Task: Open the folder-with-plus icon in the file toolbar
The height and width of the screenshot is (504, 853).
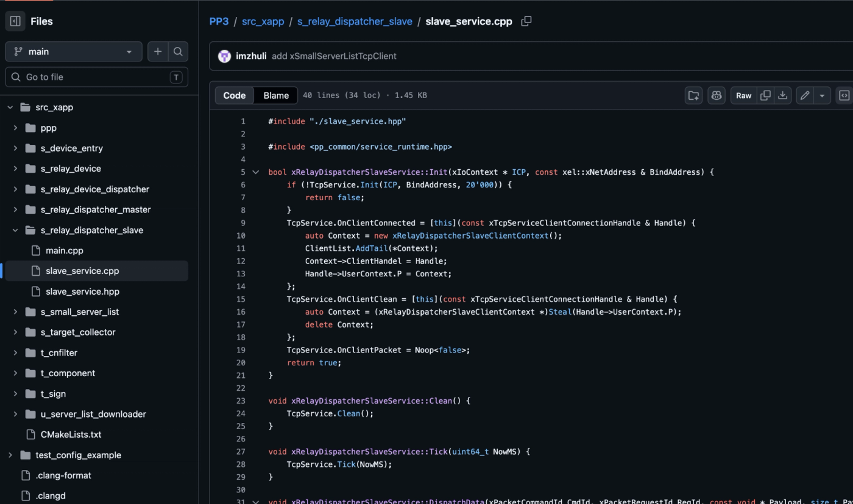Action: (x=693, y=96)
